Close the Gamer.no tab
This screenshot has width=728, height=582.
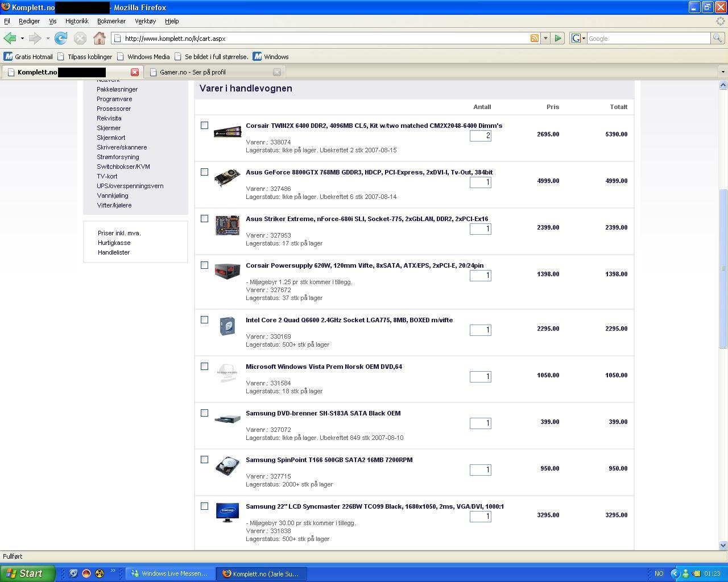277,72
